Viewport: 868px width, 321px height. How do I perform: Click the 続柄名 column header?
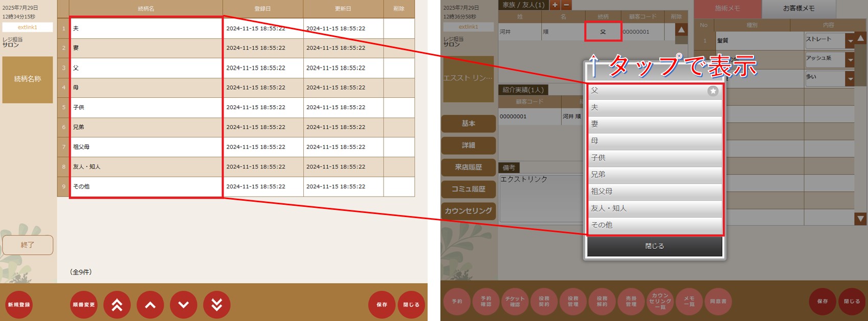(146, 9)
